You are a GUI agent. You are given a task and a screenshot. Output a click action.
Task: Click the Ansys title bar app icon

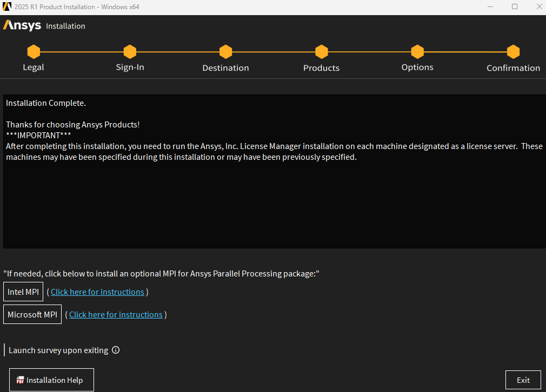tap(7, 6)
